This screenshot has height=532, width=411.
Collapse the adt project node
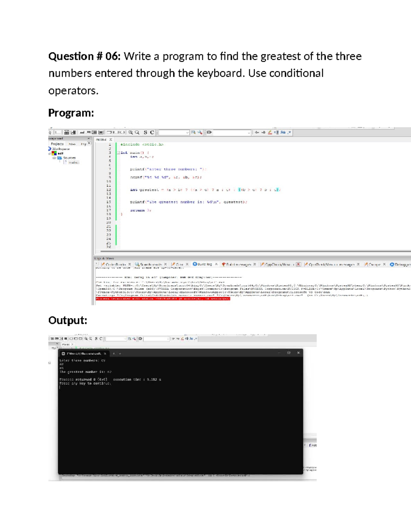(x=50, y=153)
